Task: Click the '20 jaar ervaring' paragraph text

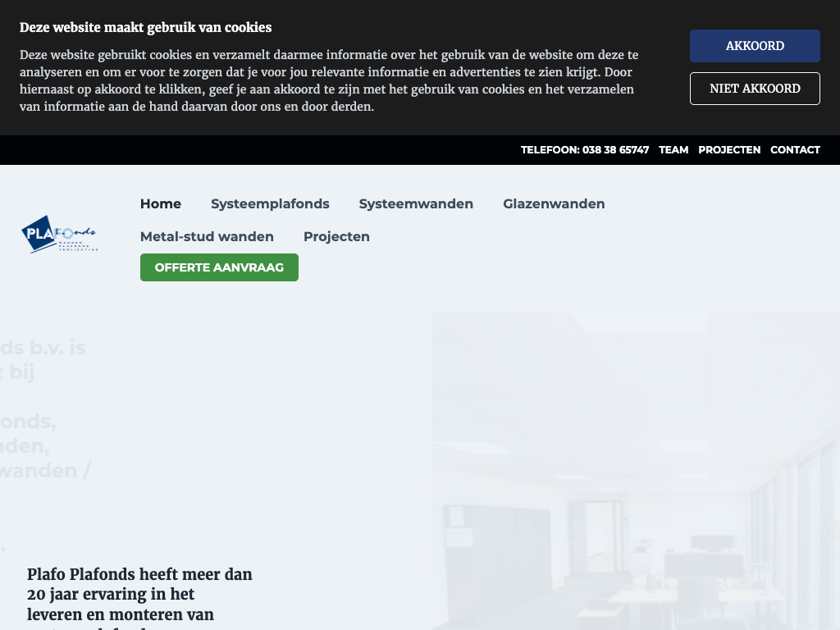Action: 139,597
